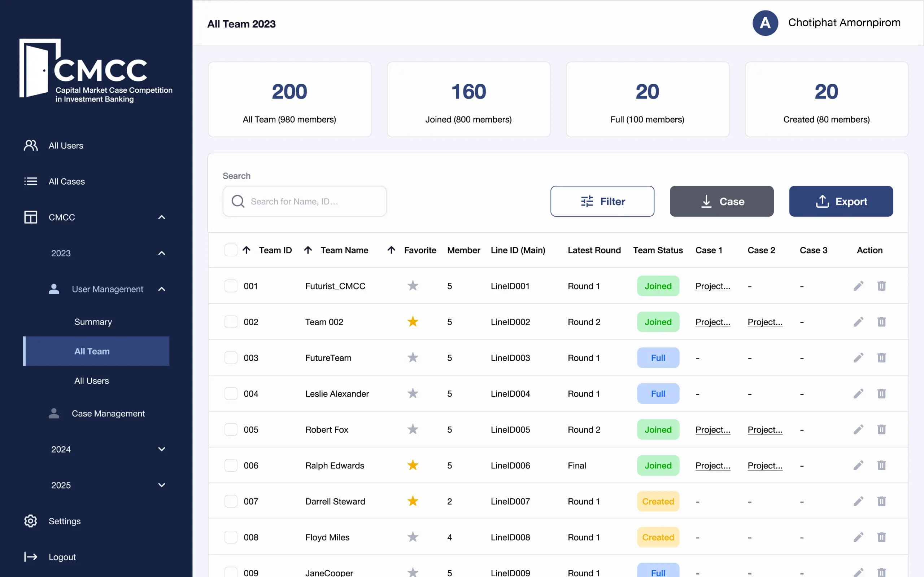Viewport: 924px width, 577px height.
Task: Click the Export button
Action: click(841, 201)
